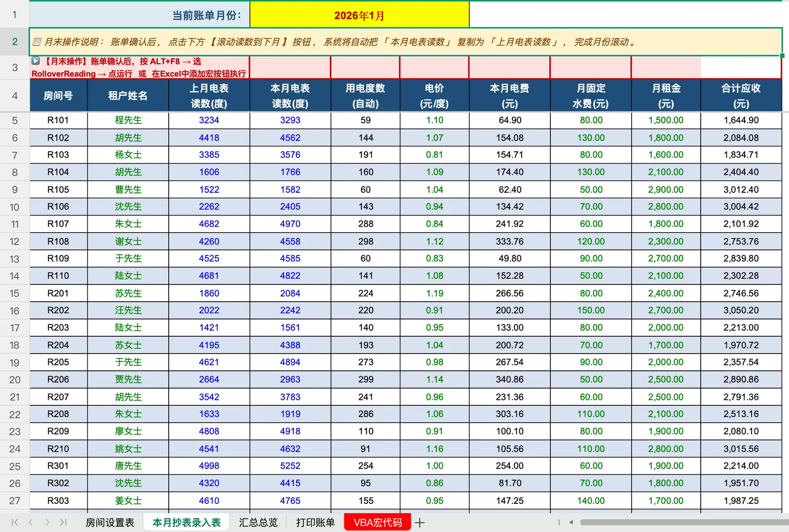Switch to the 汇总总览 sheet tab

258,523
